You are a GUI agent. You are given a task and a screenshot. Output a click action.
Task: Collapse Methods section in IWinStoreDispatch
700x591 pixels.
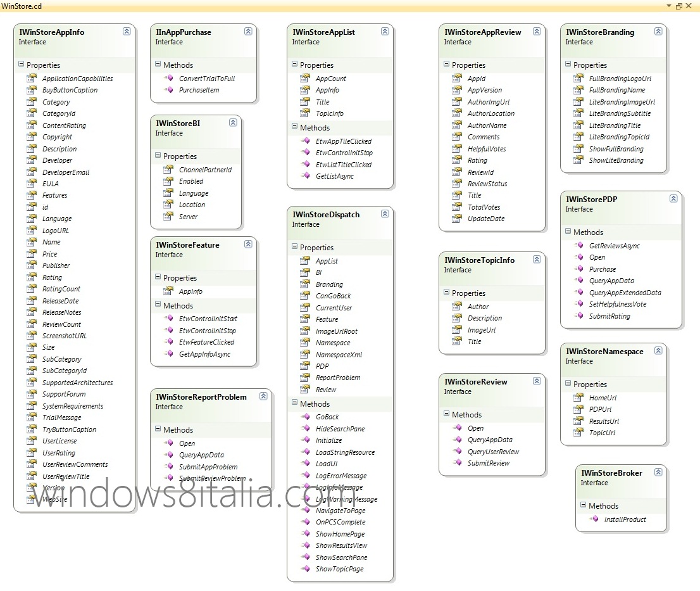294,403
